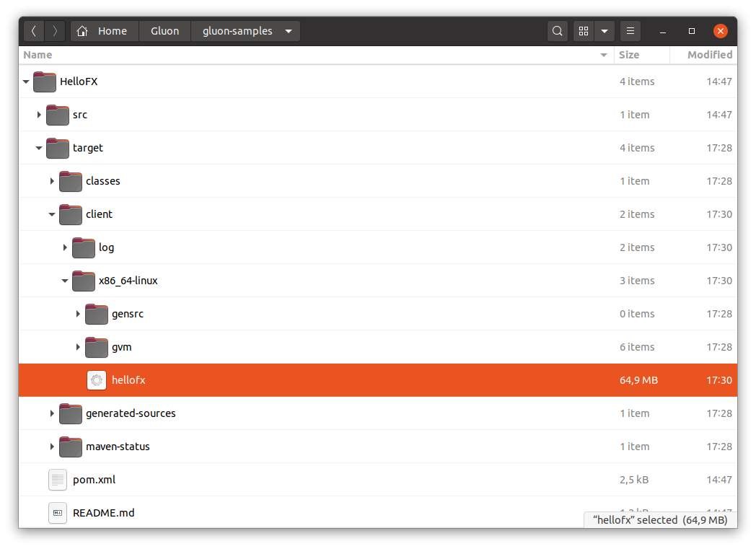The width and height of the screenshot is (756, 549).
Task: Click the generated-sources folder name
Action: click(131, 413)
